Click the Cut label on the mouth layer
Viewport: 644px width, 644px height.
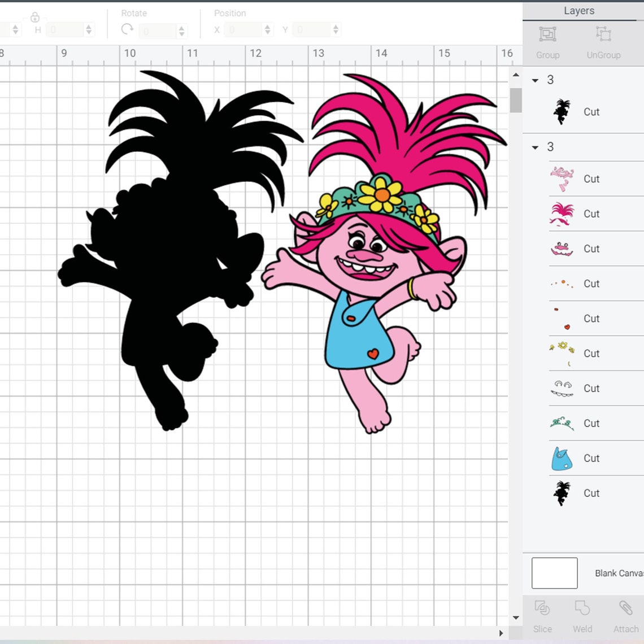pyautogui.click(x=591, y=249)
